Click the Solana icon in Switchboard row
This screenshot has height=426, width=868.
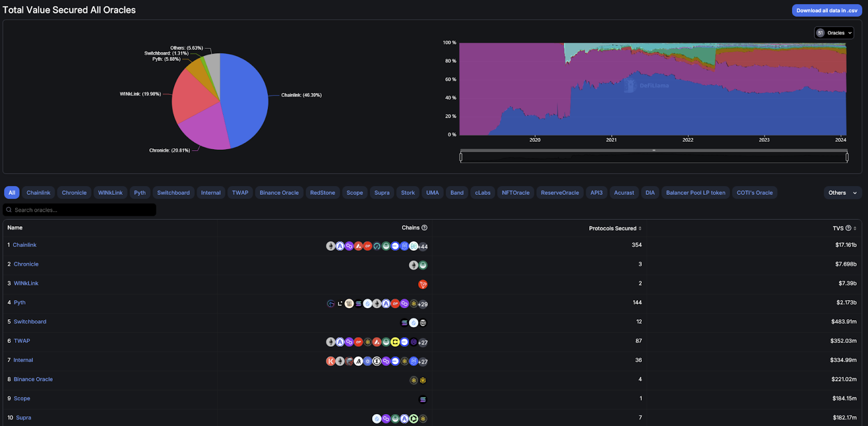click(404, 323)
